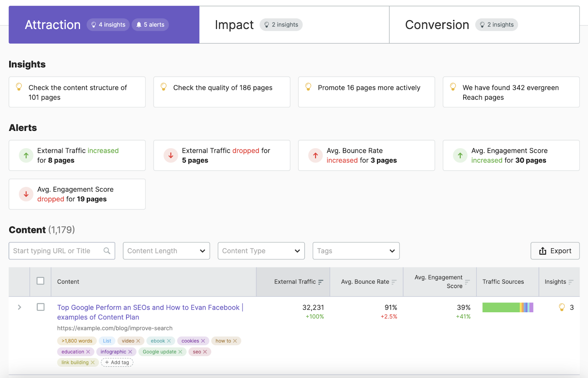Remove the video tag from the page
The width and height of the screenshot is (588, 378).
[139, 341]
